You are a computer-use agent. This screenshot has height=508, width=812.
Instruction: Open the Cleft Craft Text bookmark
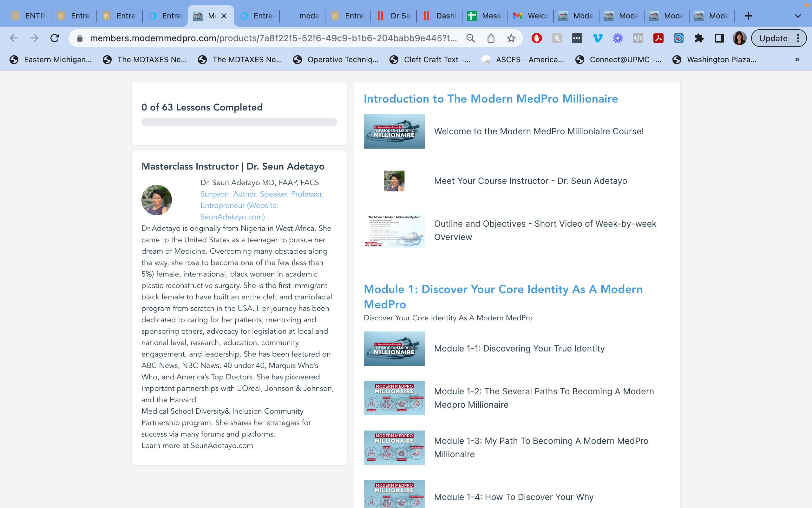click(x=430, y=59)
